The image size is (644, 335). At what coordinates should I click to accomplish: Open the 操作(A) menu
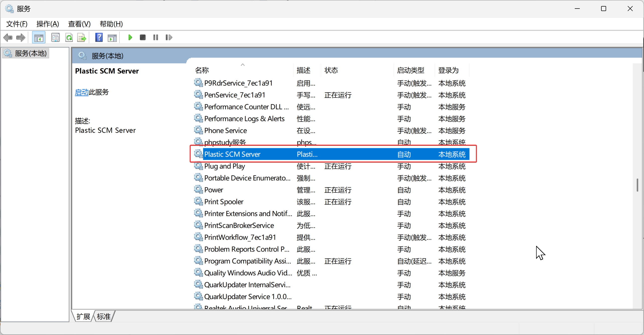point(48,24)
